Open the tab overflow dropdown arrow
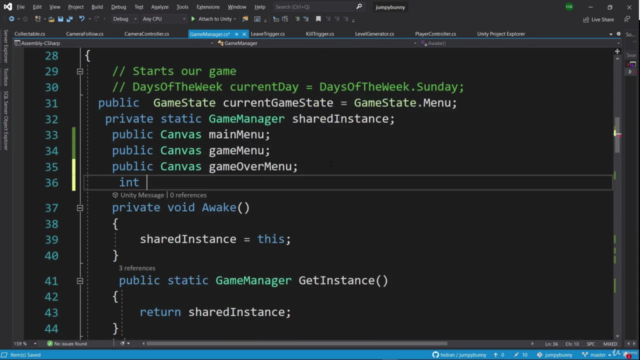640x360 pixels. (611, 34)
